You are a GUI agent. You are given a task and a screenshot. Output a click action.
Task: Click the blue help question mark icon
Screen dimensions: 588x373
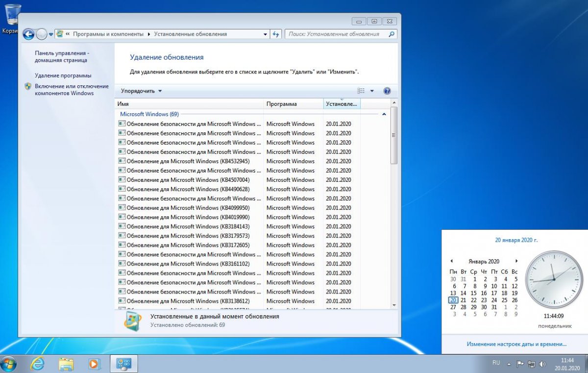pos(387,91)
